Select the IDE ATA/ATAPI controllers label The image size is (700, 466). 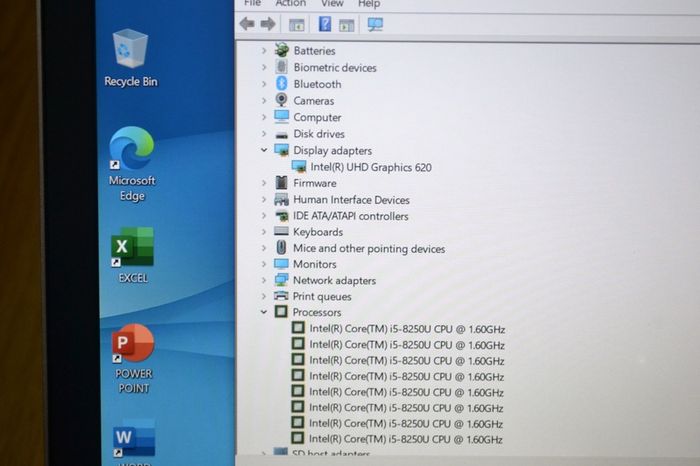click(x=350, y=216)
